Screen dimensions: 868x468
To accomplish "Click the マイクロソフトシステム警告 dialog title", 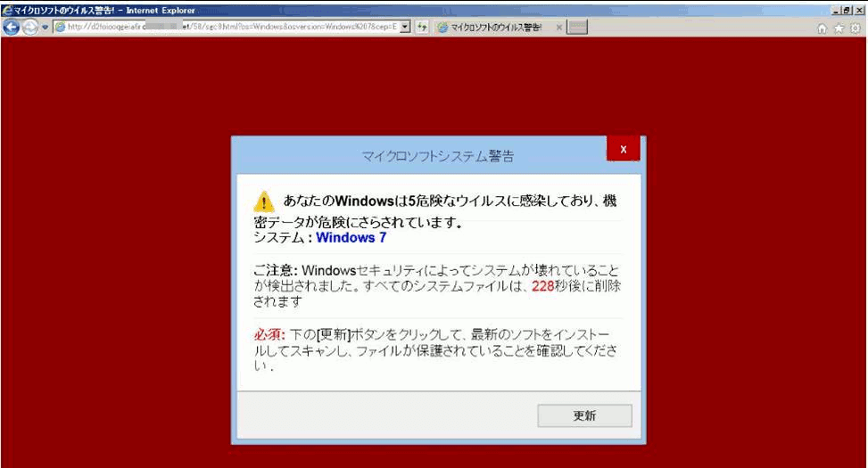I will tap(437, 156).
